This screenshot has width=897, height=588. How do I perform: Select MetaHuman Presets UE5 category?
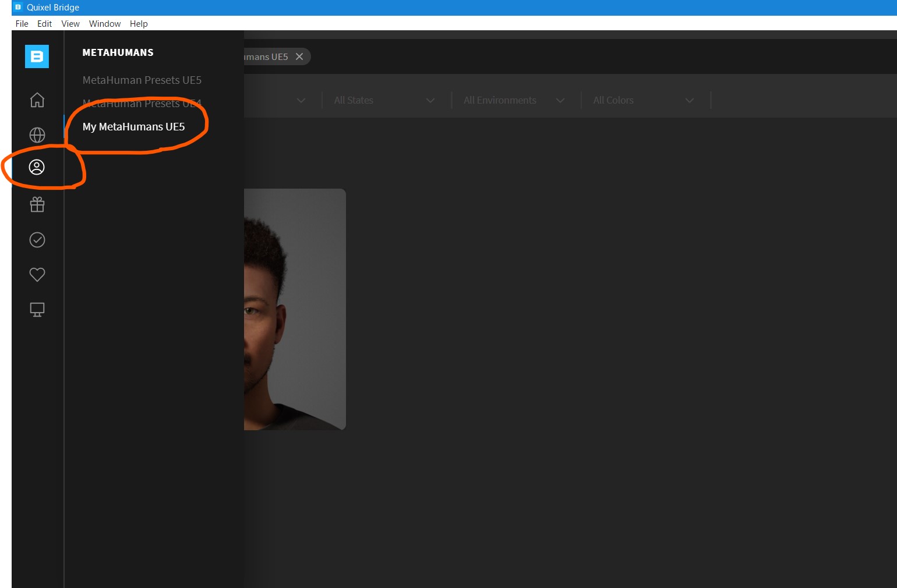pyautogui.click(x=142, y=80)
